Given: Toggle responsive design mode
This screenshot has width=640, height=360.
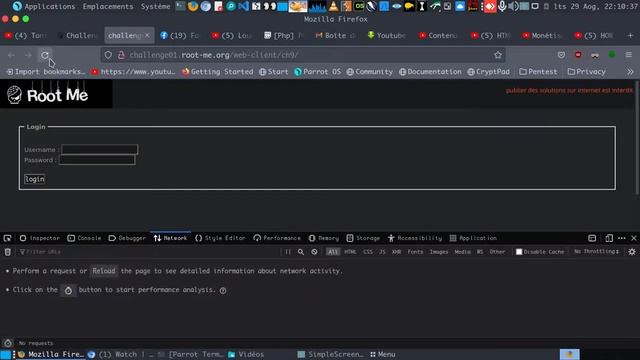Looking at the screenshot, I should coord(609,238).
